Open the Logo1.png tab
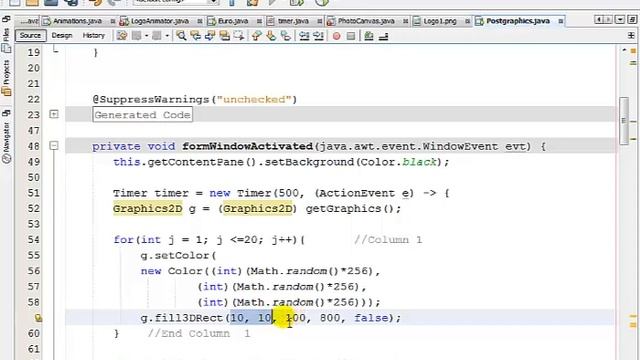 tap(439, 21)
